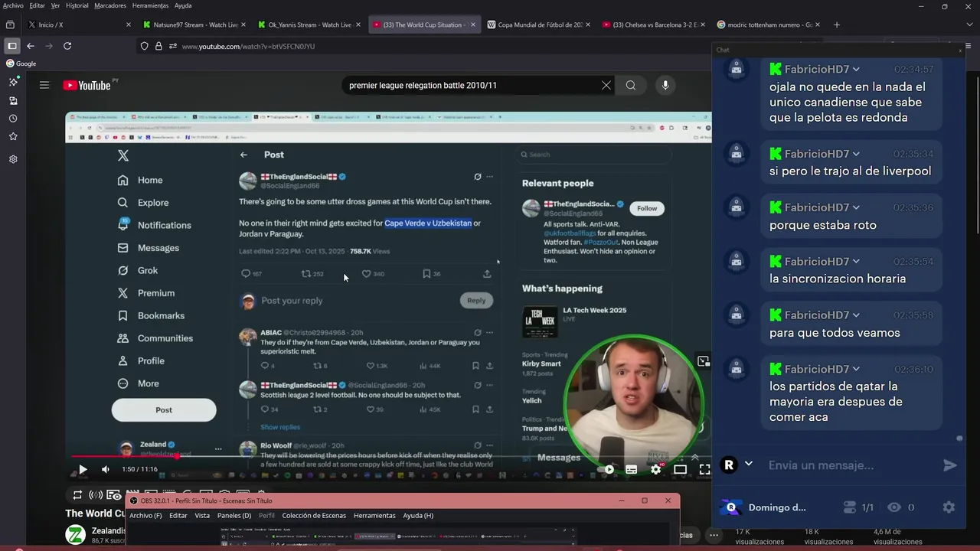Screen dimensions: 980x551
Task: List all tabs dropdown arrow
Action: point(969,24)
